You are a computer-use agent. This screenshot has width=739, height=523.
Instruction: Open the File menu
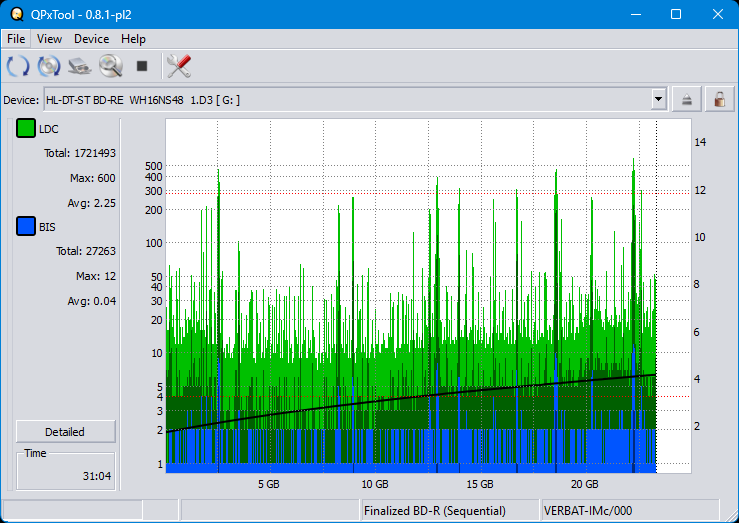(x=16, y=39)
